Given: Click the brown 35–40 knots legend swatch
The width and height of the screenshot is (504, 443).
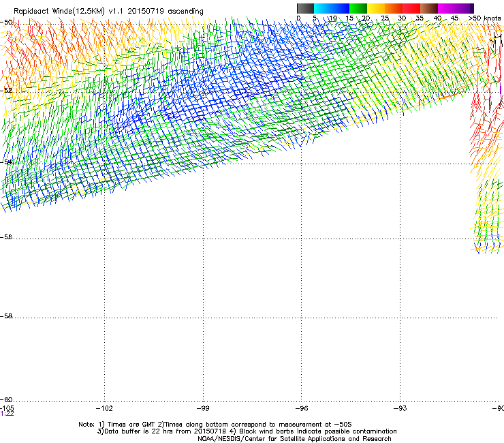Looking at the screenshot, I should coord(429,8).
